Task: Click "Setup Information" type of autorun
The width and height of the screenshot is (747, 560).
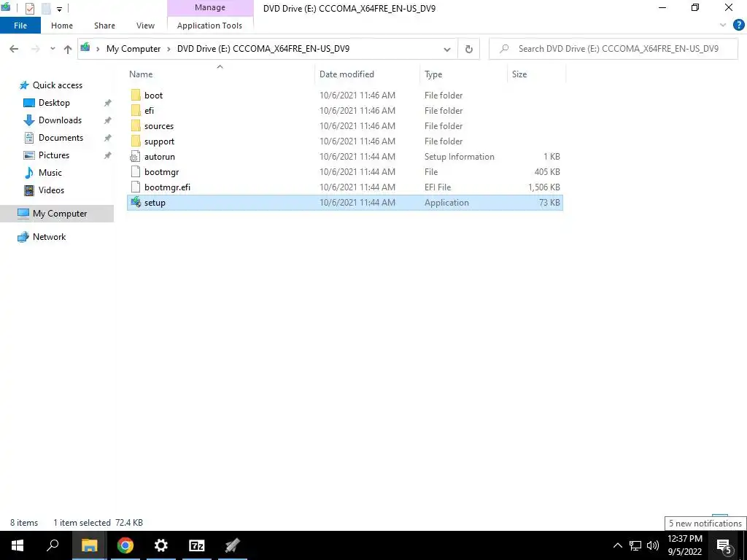Action: tap(460, 157)
